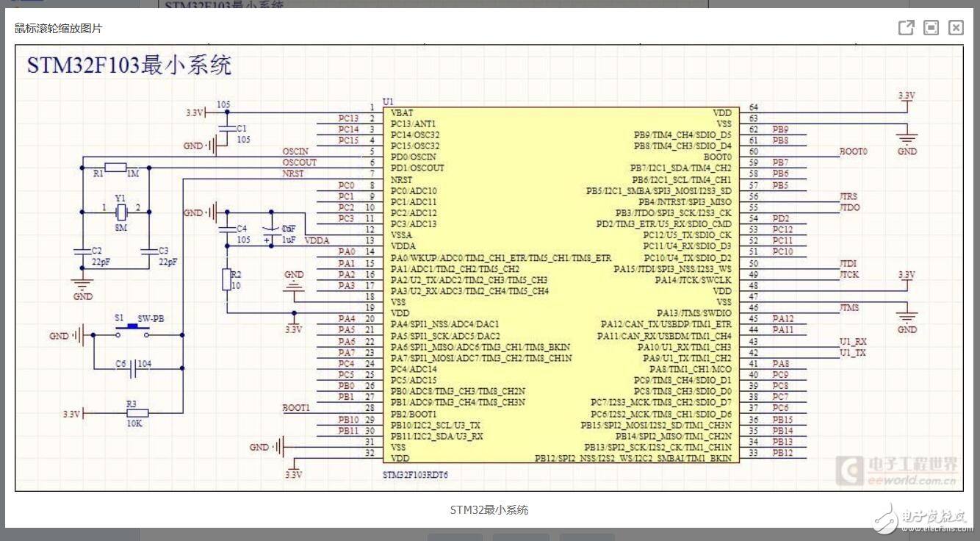
Task: Click the 'SW-PB' reset switch label
Action: 152,319
